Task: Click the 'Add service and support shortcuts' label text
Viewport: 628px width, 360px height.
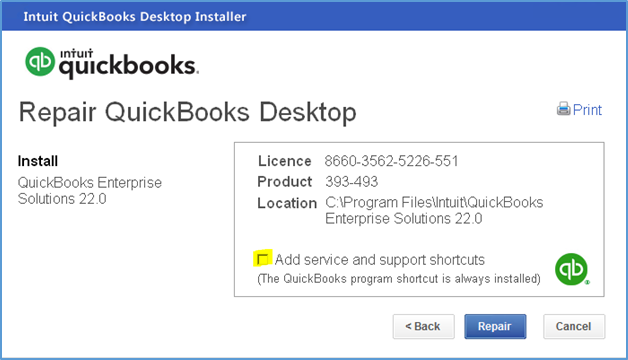Action: (x=379, y=260)
